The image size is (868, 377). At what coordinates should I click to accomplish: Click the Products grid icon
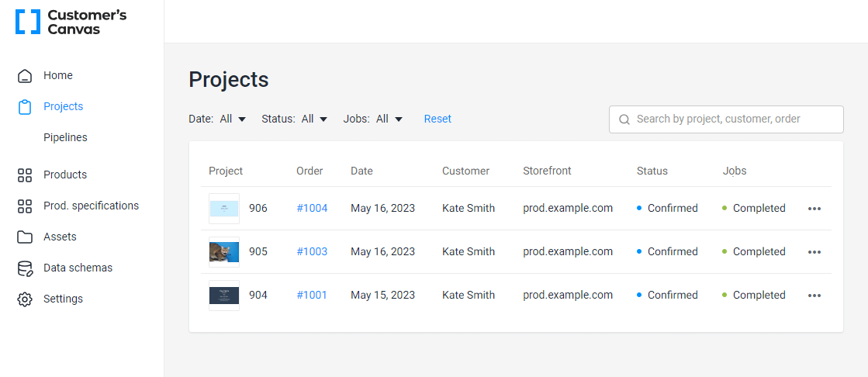(24, 175)
